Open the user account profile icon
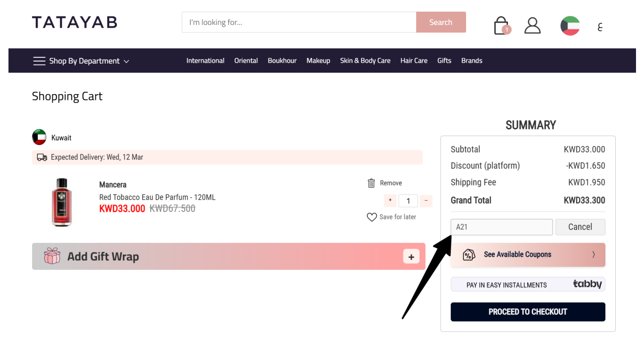644x339 pixels. coord(532,25)
